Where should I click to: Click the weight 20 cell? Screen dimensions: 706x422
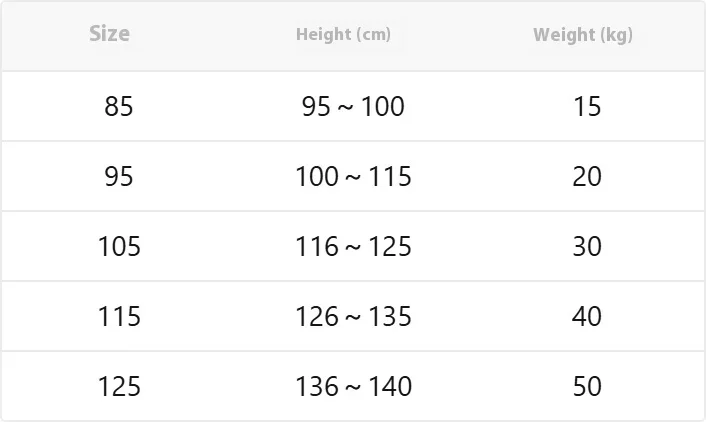click(x=587, y=176)
